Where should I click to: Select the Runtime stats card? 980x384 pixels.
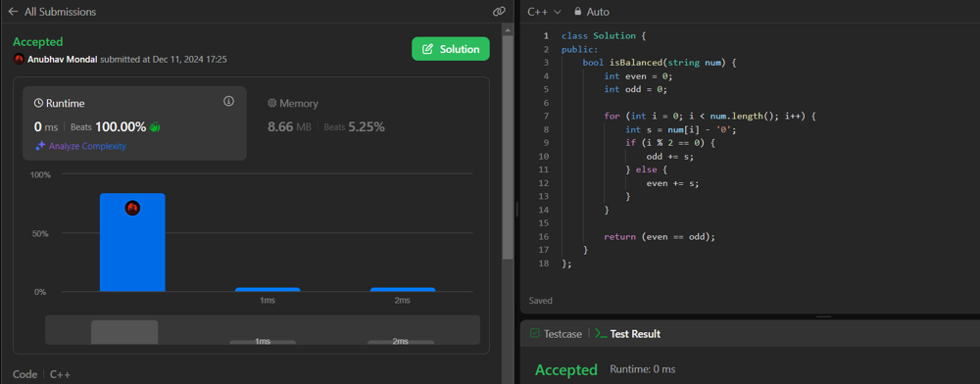[x=135, y=123]
